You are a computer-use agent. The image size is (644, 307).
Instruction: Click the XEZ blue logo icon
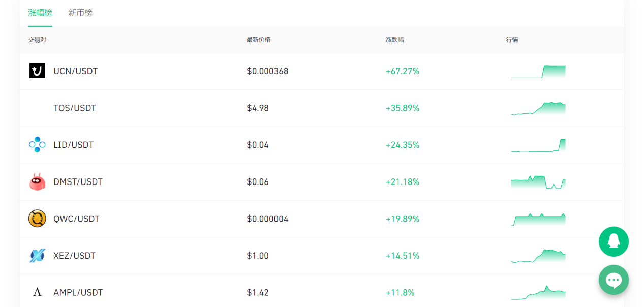(x=37, y=256)
